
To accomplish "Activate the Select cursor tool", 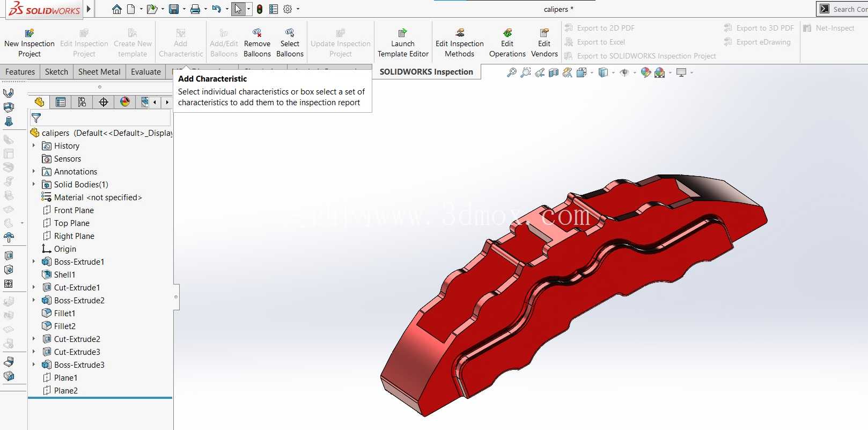I will (238, 9).
